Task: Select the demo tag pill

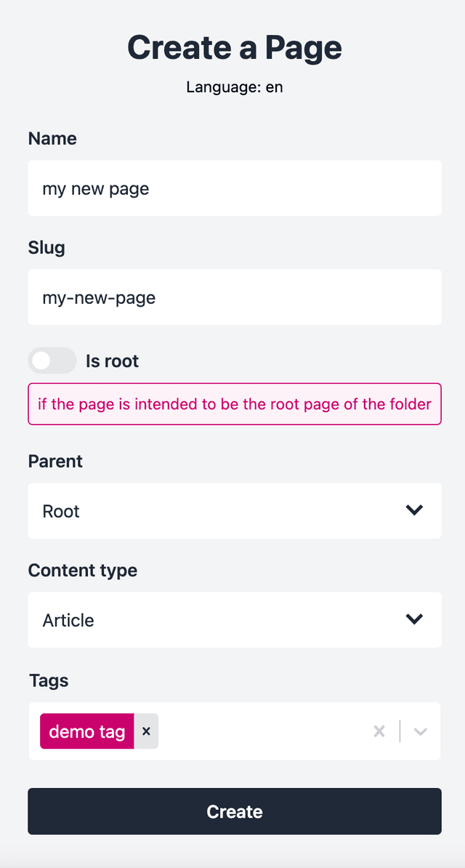Action: (x=86, y=731)
